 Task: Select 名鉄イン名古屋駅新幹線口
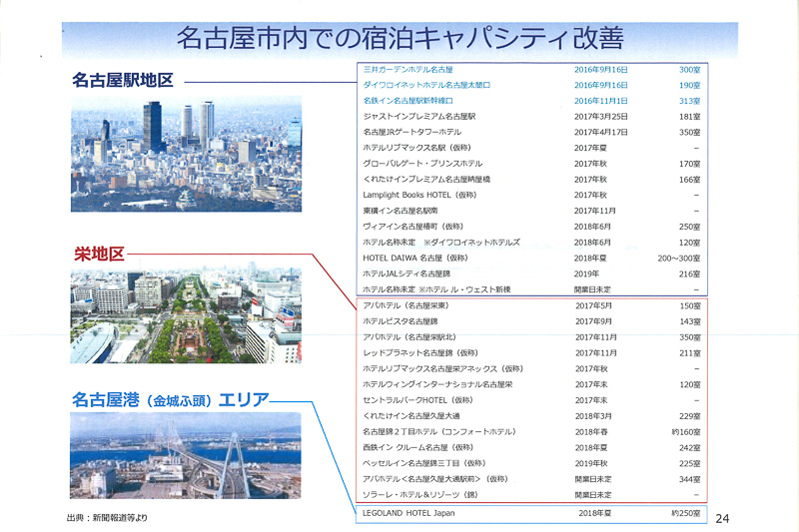tap(408, 101)
